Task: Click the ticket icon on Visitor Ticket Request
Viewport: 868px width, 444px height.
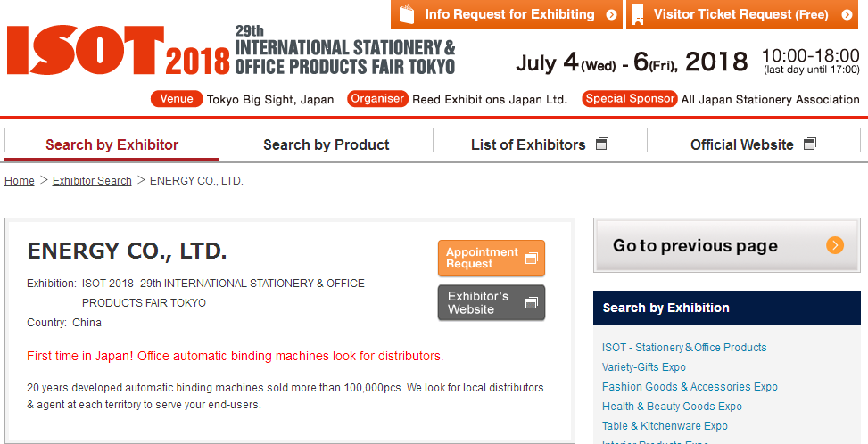Action: [x=637, y=14]
